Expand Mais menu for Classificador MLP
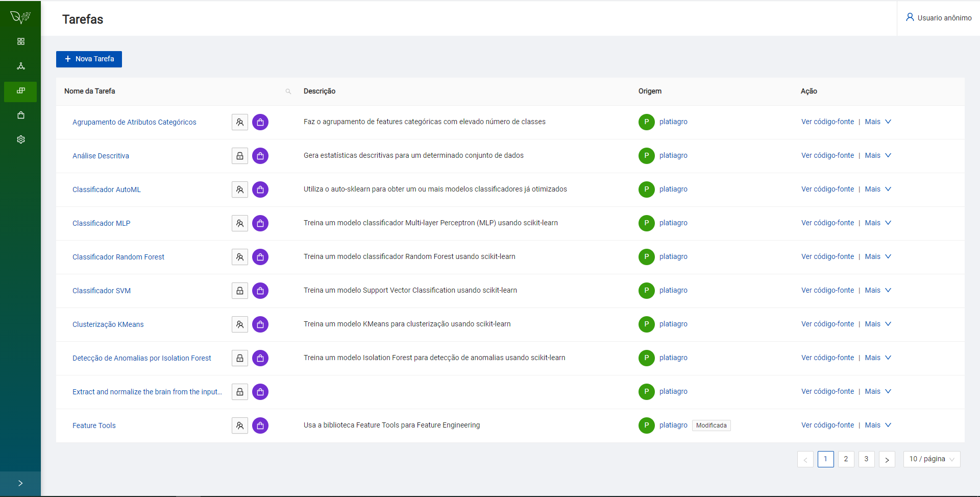Viewport: 980px width, 497px height. pos(878,223)
